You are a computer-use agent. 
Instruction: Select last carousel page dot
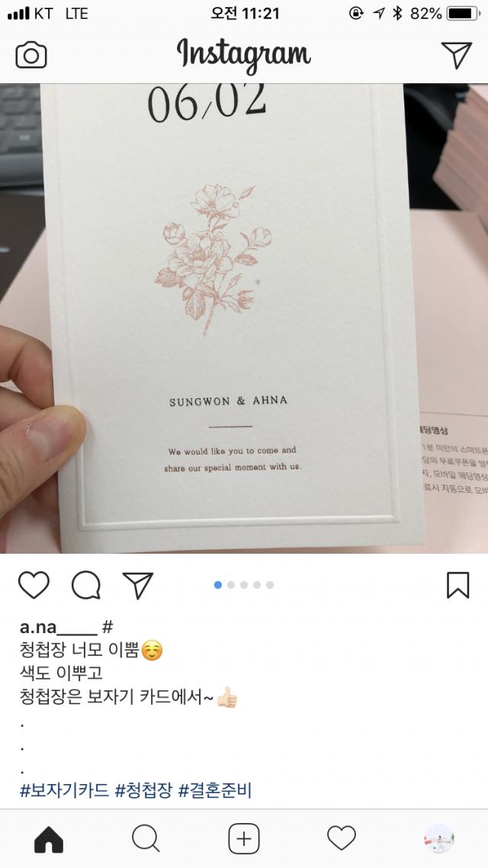pos(270,585)
